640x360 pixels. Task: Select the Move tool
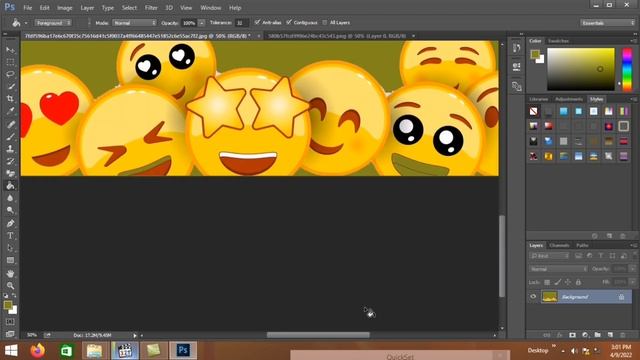[10, 50]
